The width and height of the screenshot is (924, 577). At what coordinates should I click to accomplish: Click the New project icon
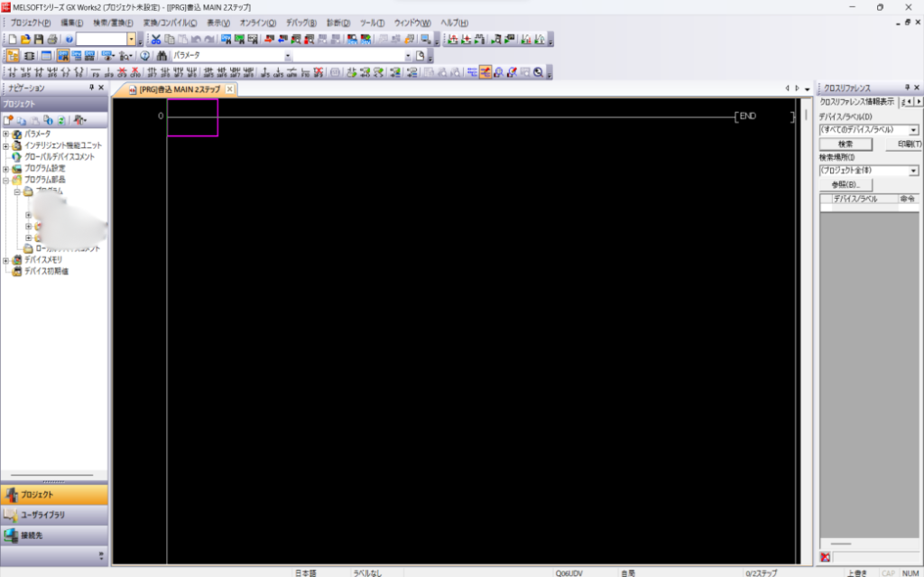pos(12,40)
